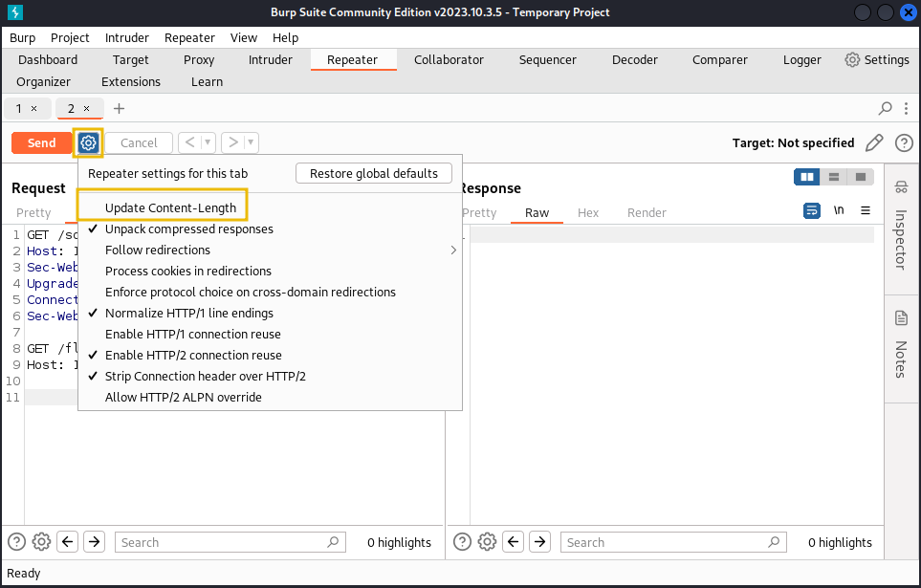Switch to Proxy tab
The height and width of the screenshot is (588, 921).
pos(199,60)
